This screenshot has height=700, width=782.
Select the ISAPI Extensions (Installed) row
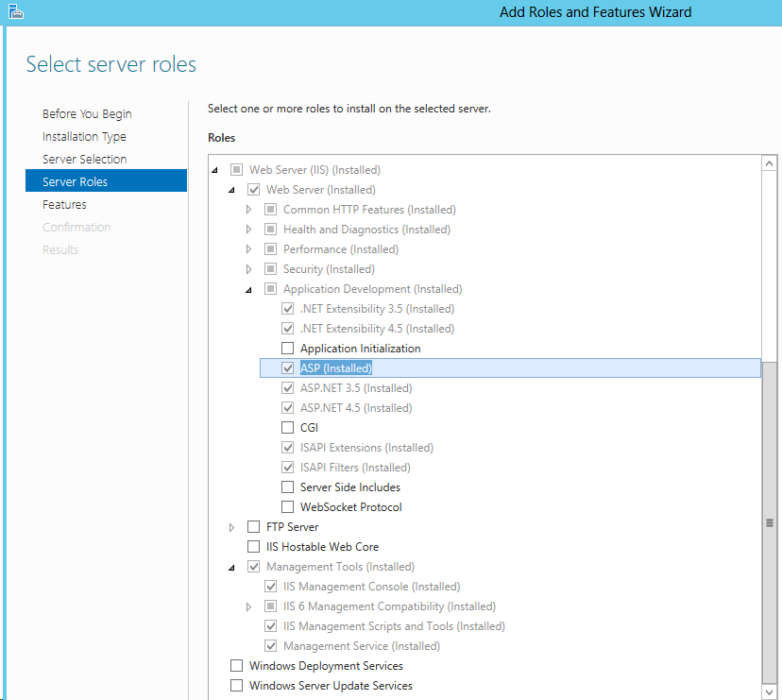(366, 447)
